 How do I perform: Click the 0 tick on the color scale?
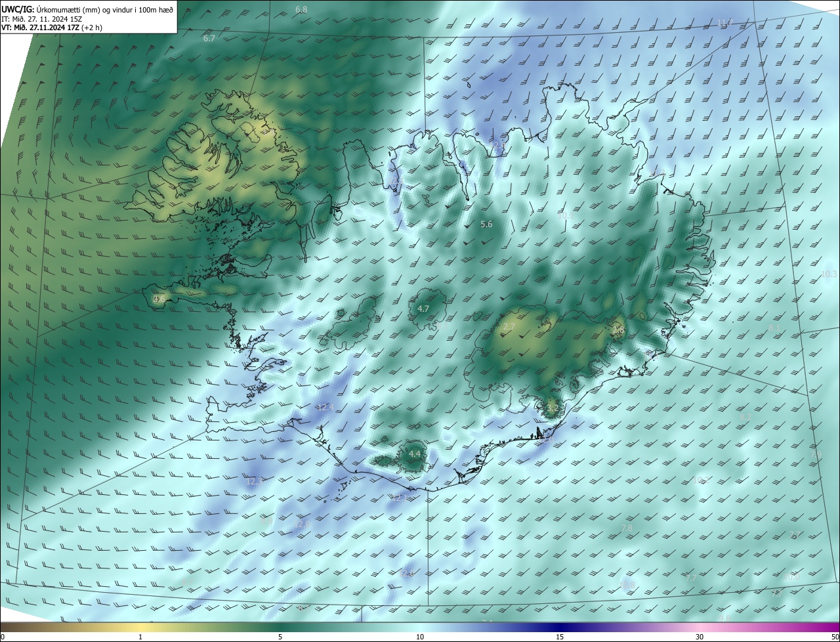(3, 637)
